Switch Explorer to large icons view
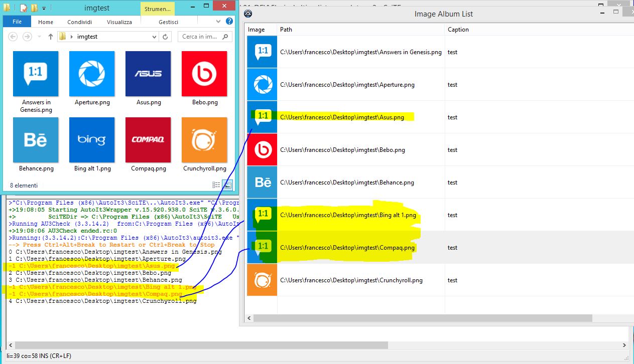 click(x=227, y=185)
